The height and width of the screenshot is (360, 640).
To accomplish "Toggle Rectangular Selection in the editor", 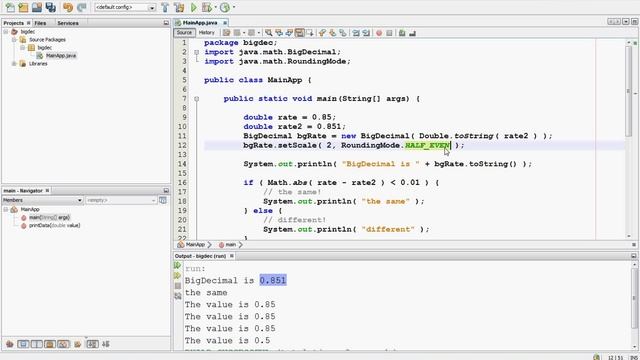I will pyautogui.click(x=310, y=33).
